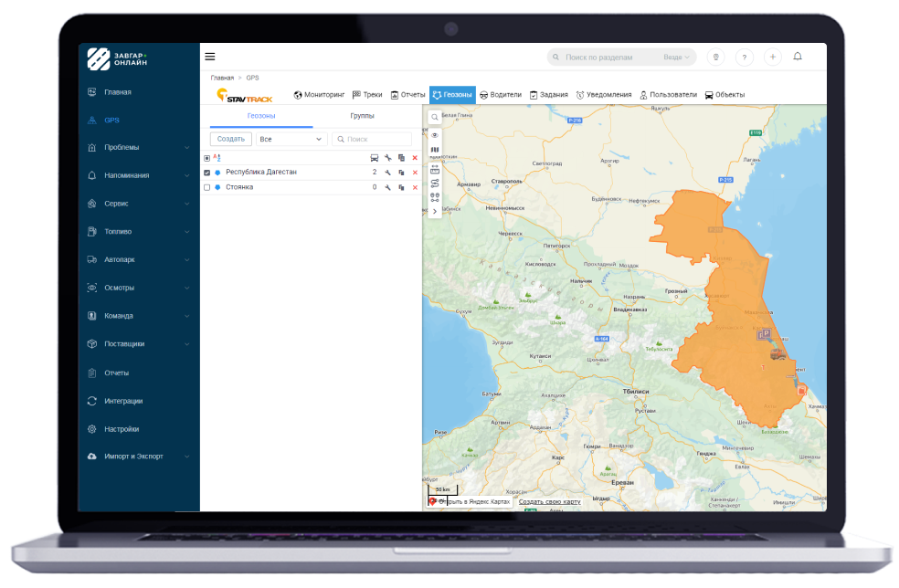
Task: Click the blue shape color marker beside Стоянка
Action: coord(217,186)
